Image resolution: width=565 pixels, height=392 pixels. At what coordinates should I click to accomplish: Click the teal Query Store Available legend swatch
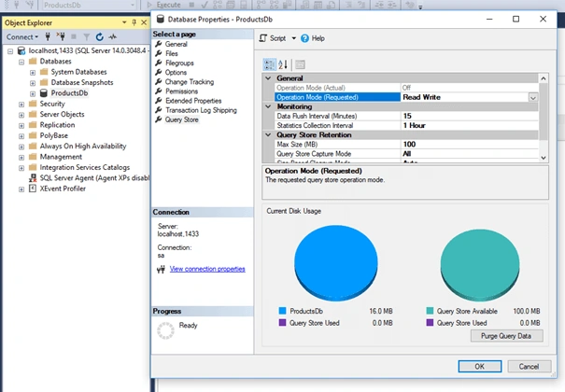click(430, 311)
